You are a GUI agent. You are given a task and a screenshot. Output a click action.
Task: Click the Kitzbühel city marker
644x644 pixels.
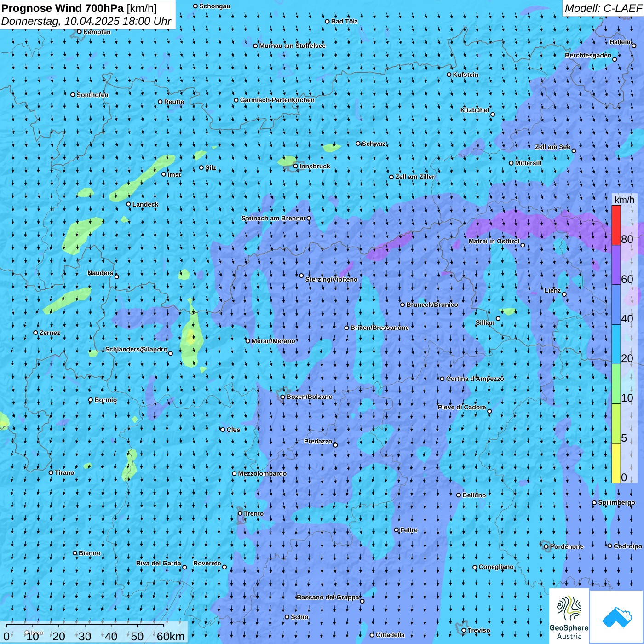(493, 115)
